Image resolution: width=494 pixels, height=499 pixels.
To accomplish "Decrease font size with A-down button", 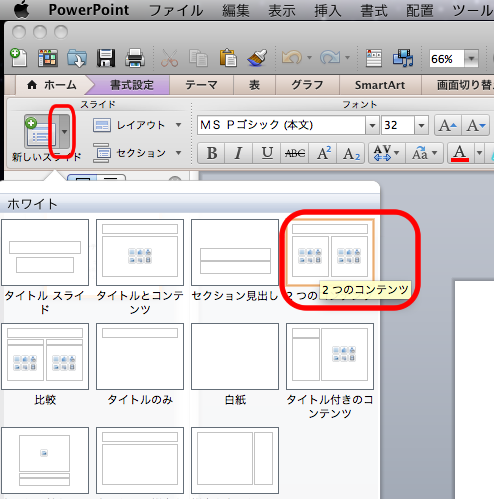I will point(476,126).
